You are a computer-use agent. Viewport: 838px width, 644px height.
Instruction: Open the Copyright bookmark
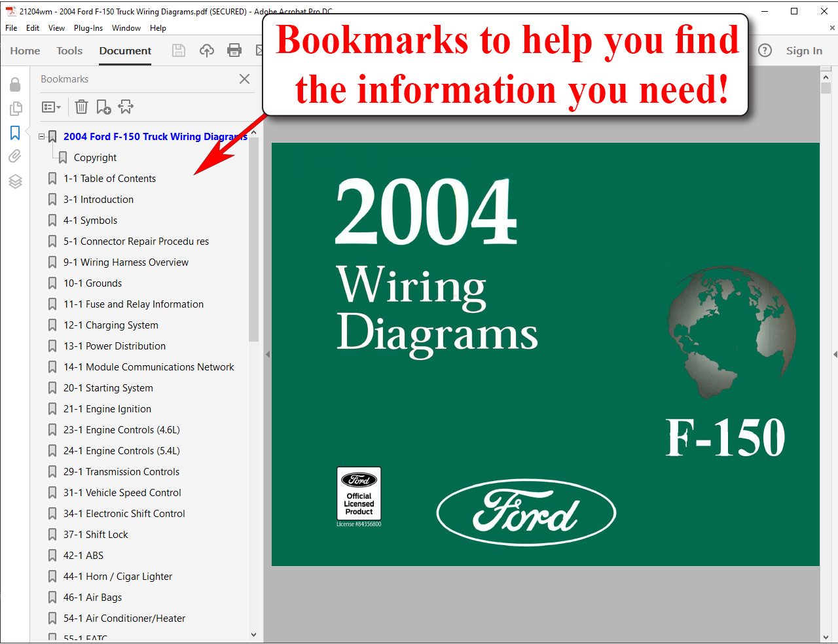tap(95, 158)
